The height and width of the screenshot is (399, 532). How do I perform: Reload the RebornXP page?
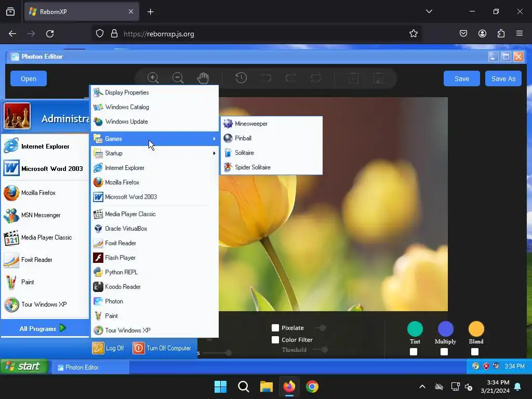[50, 34]
